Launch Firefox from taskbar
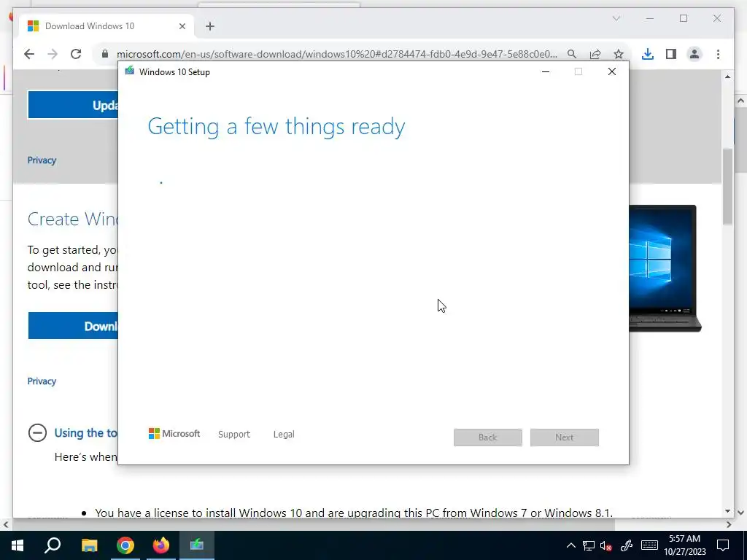The height and width of the screenshot is (560, 747). [161, 545]
